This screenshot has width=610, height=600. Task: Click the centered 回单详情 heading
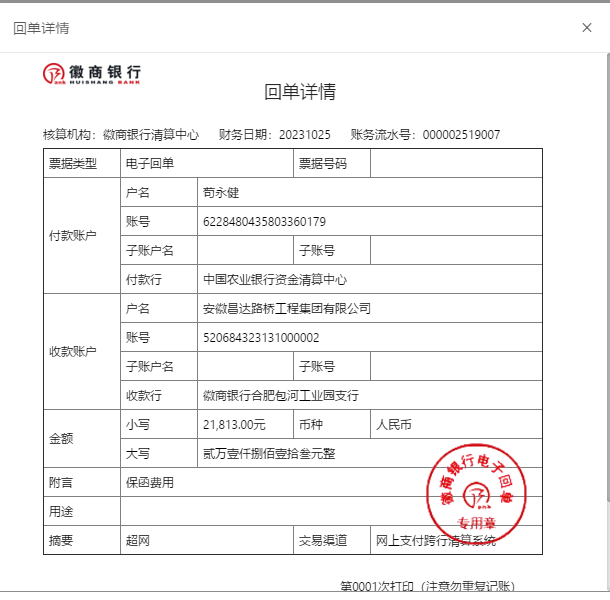(x=300, y=93)
